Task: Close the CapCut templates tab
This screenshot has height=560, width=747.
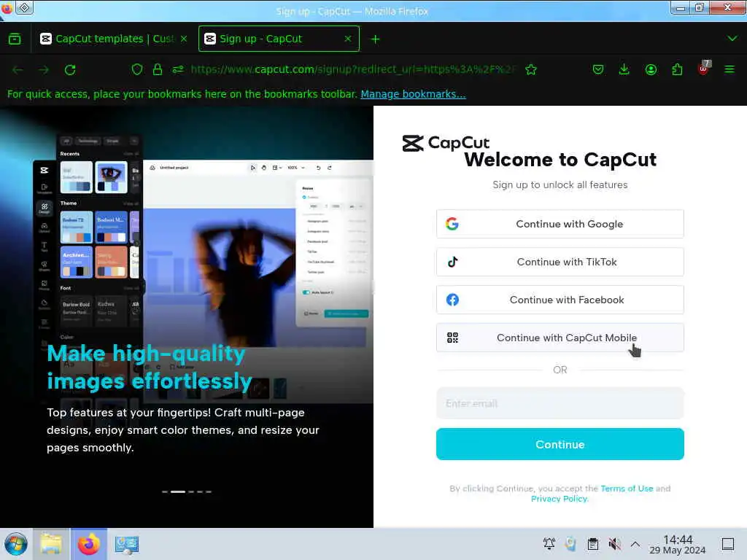Action: 184,39
